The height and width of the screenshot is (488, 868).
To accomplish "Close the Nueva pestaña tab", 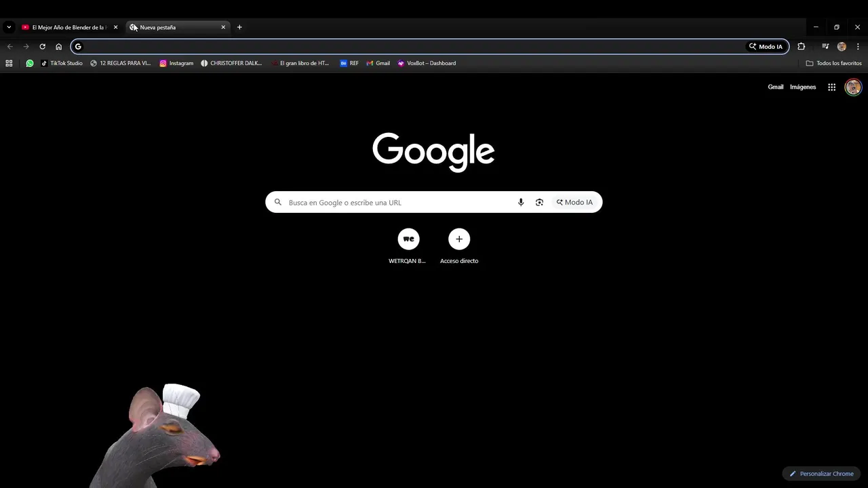I will [x=223, y=27].
